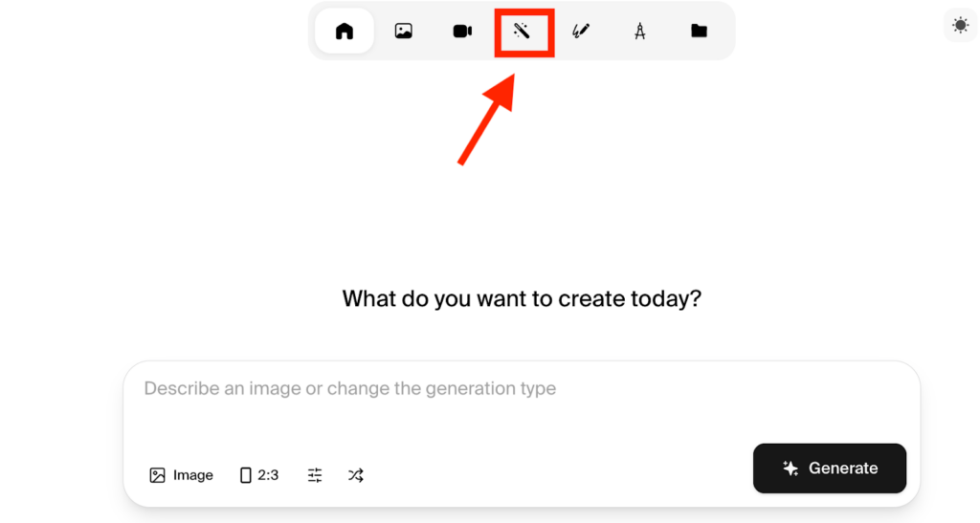
Task: Click the sparkle icon inside the Generate button
Action: (x=791, y=469)
